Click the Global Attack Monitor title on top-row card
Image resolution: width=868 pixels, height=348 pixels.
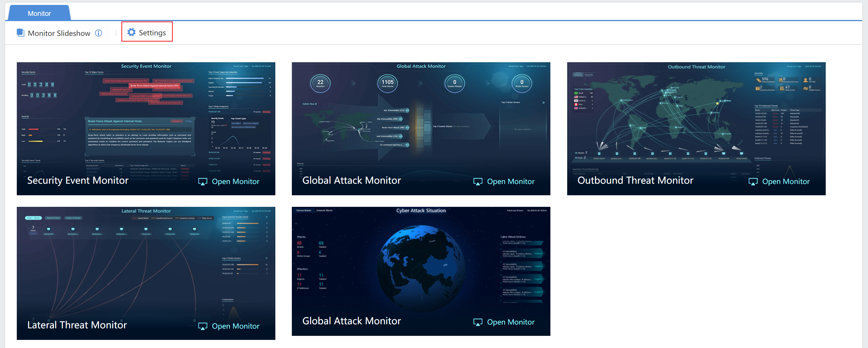point(351,181)
